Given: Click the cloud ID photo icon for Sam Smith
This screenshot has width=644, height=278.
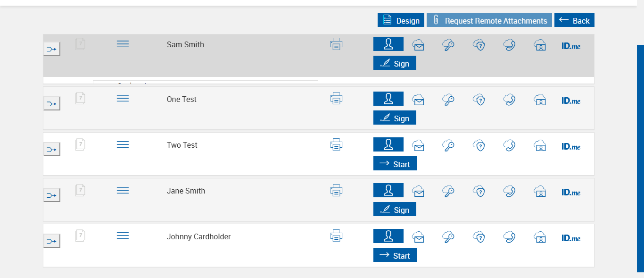Looking at the screenshot, I should coord(540,45).
